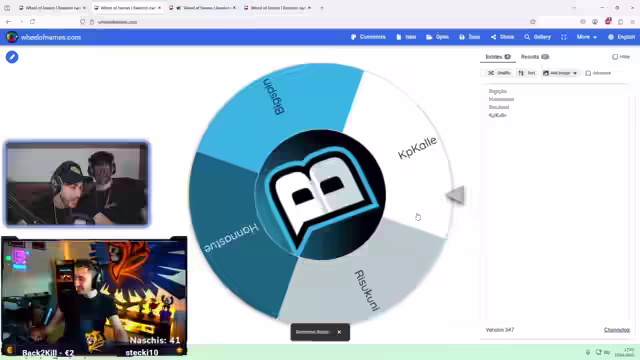Click the blue pencil edit icon

pos(12,57)
